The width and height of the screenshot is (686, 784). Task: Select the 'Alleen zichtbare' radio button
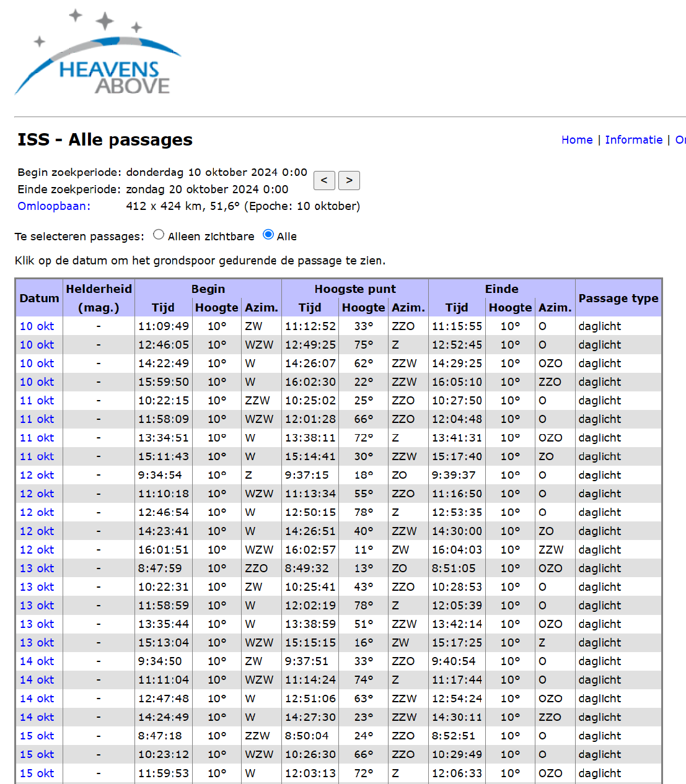(x=159, y=235)
